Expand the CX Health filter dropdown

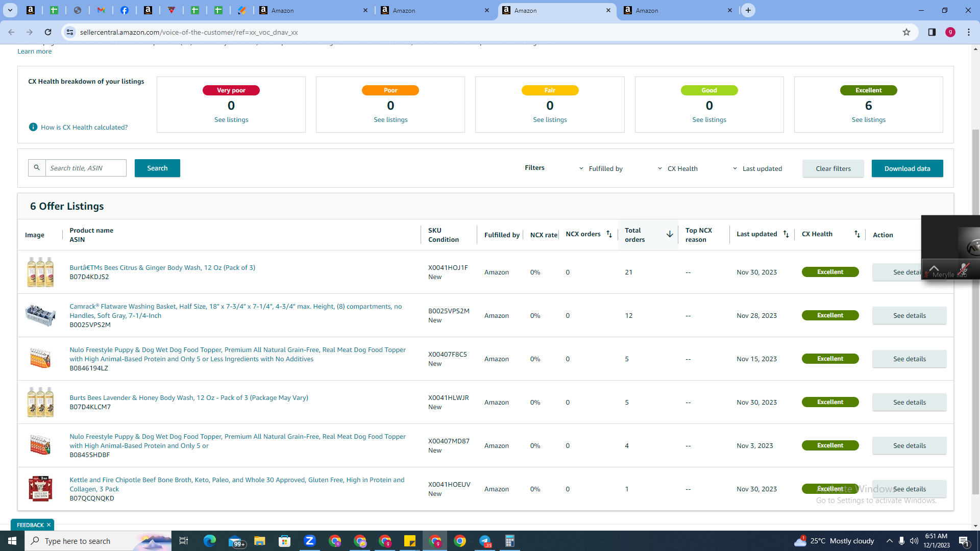677,169
